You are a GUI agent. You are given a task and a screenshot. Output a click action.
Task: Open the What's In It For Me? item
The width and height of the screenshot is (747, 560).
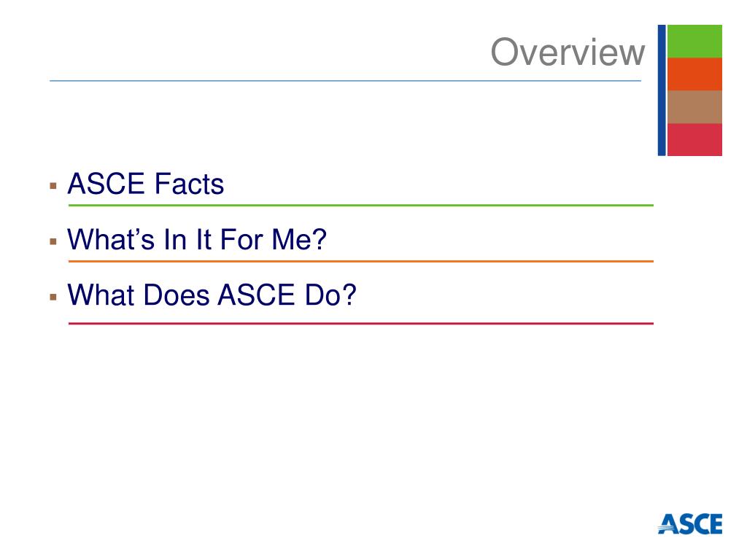[197, 239]
